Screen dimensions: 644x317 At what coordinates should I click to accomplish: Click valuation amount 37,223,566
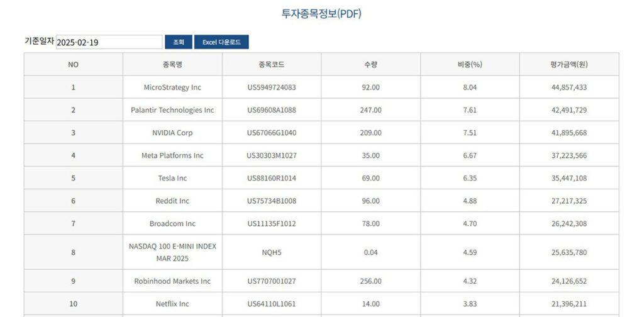click(569, 155)
